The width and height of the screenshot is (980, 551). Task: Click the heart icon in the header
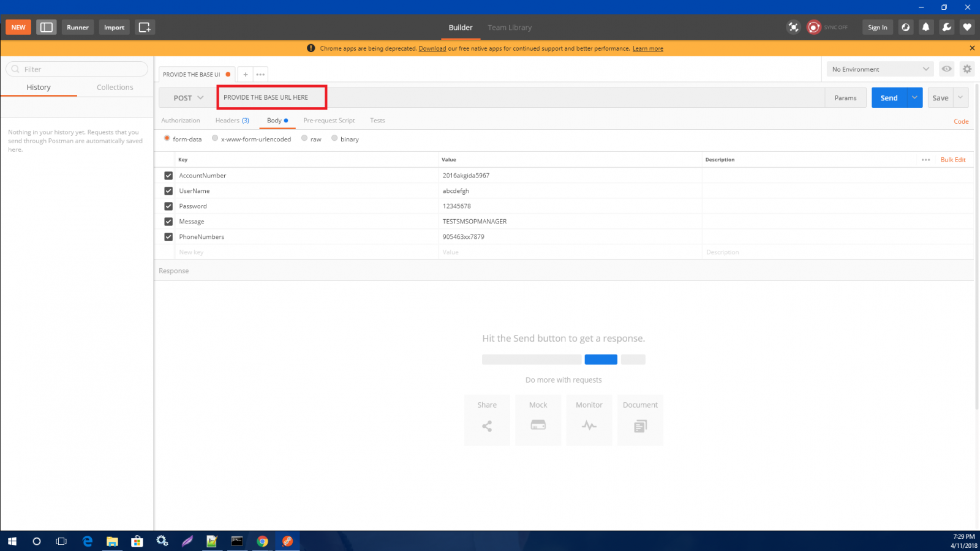967,27
